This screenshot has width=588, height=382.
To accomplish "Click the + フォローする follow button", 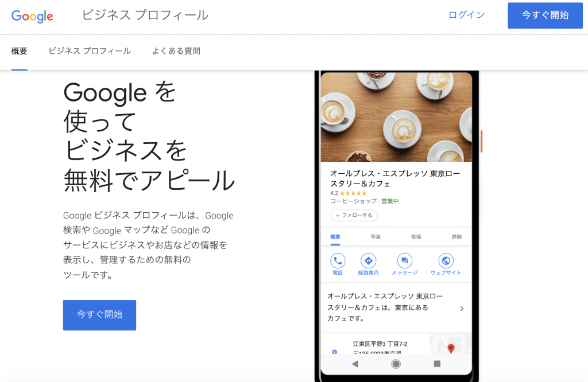I will tap(354, 215).
